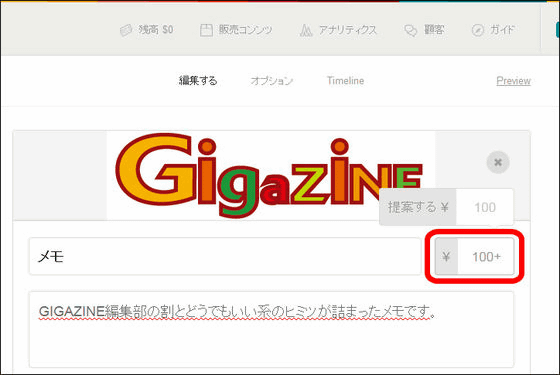Screen dimensions: 560x375
Task: Remove cover image with the X button
Action: (498, 162)
